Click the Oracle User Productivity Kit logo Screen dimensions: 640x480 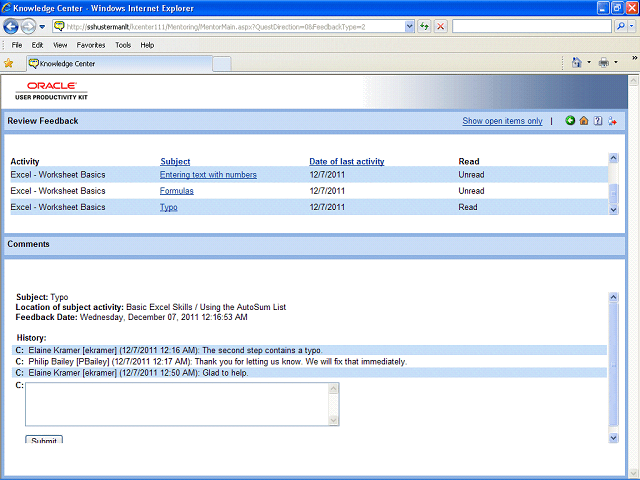coord(51,91)
